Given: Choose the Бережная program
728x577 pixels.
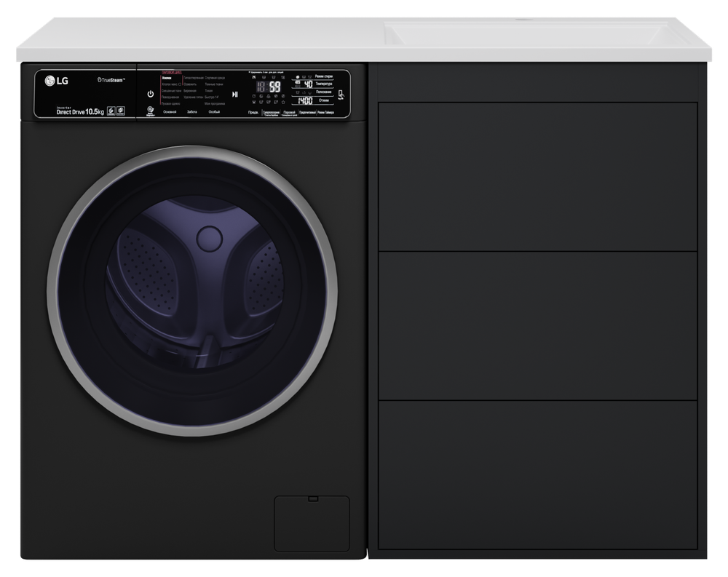Looking at the screenshot, I should pos(190,91).
